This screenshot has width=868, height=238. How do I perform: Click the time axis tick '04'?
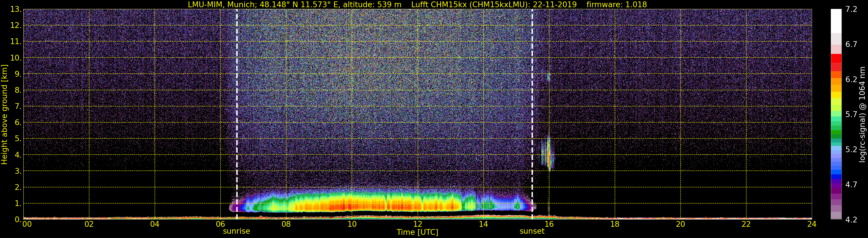(x=155, y=224)
